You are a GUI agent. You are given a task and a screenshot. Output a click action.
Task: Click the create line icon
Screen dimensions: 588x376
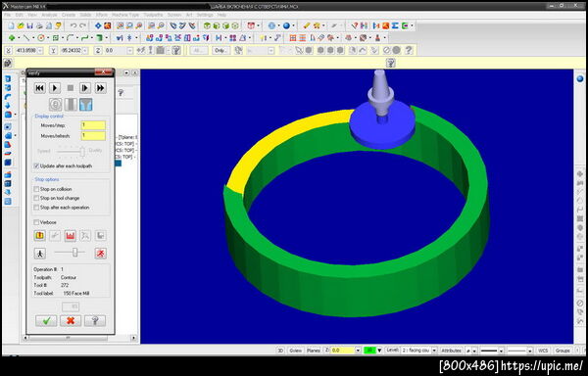tap(26, 38)
